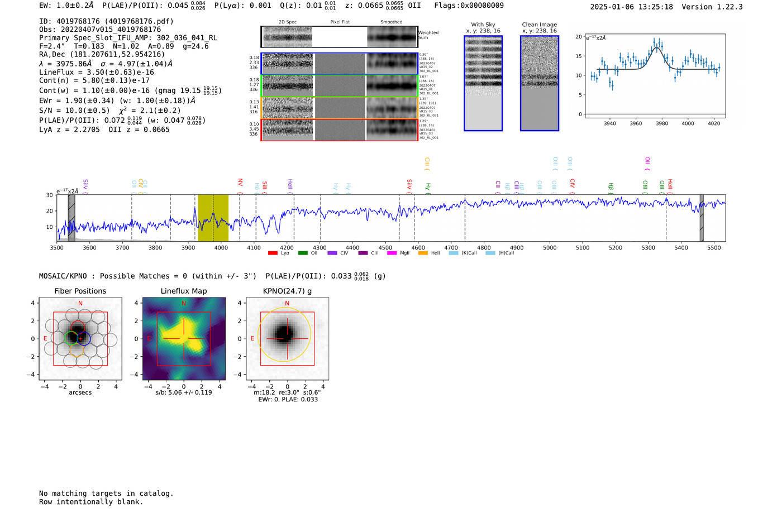Select the red-bordered fiber cutout row

pos(339,130)
